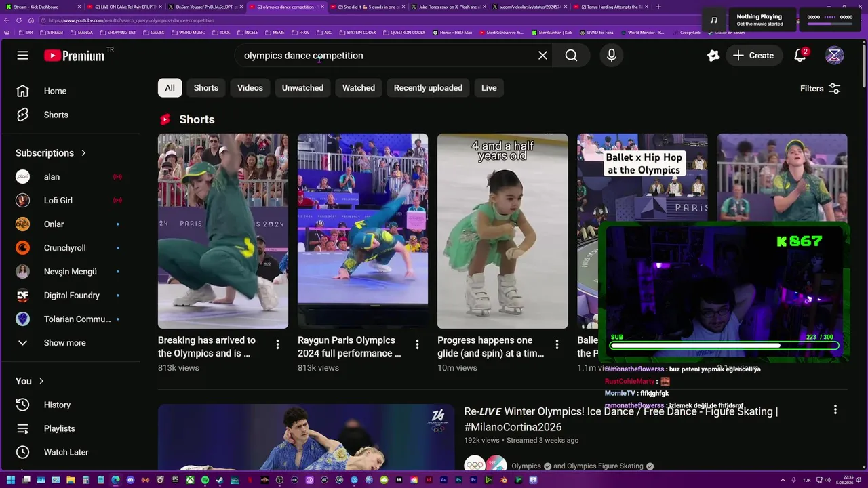
Task: Clear the search query with the X
Action: point(542,56)
